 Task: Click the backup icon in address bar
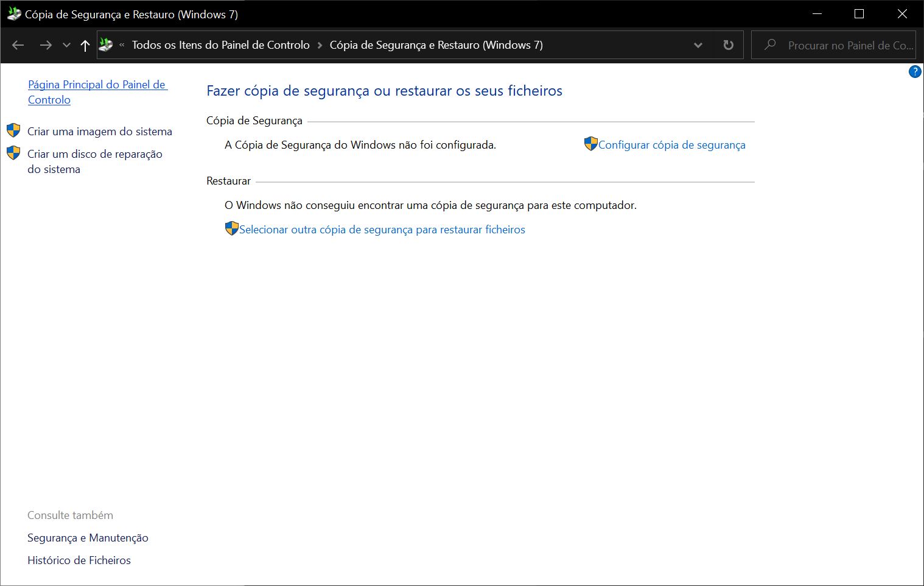point(106,45)
